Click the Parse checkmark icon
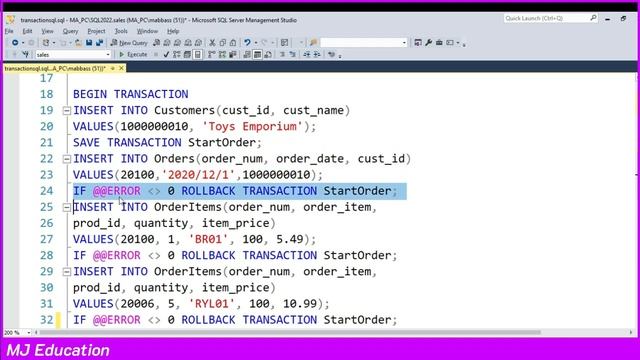The image size is (640, 360). pos(166,54)
